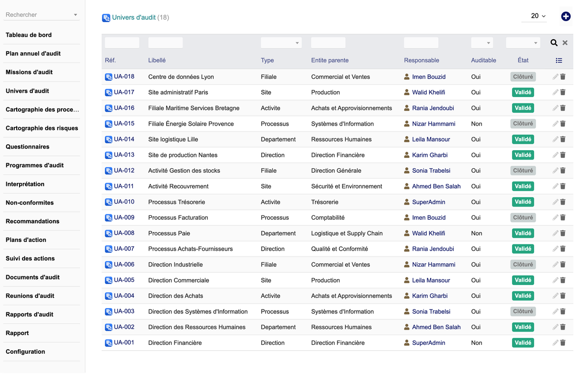Edit row UA-018 with pencil icon
The height and width of the screenshot is (389, 588).
pyautogui.click(x=555, y=77)
